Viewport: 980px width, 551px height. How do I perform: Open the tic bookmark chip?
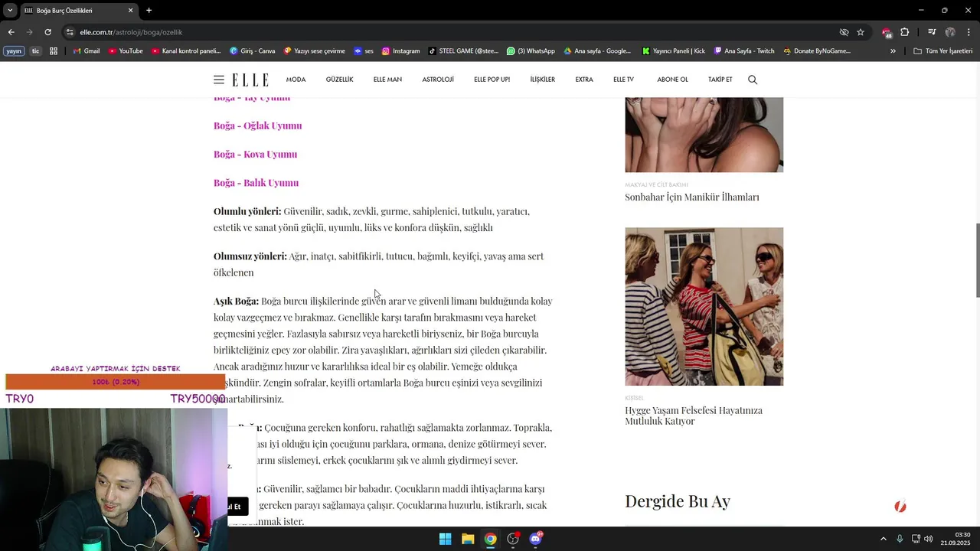pos(36,51)
